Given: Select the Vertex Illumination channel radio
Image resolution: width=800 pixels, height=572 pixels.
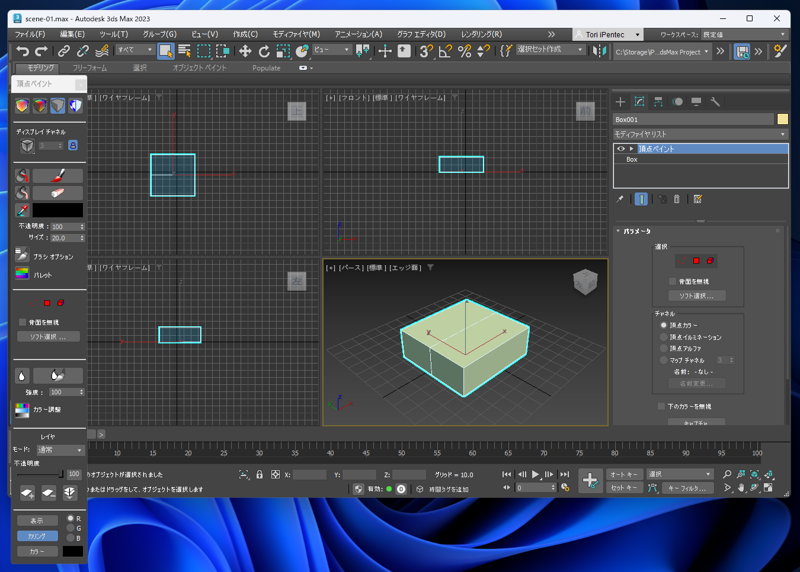Looking at the screenshot, I should (664, 337).
